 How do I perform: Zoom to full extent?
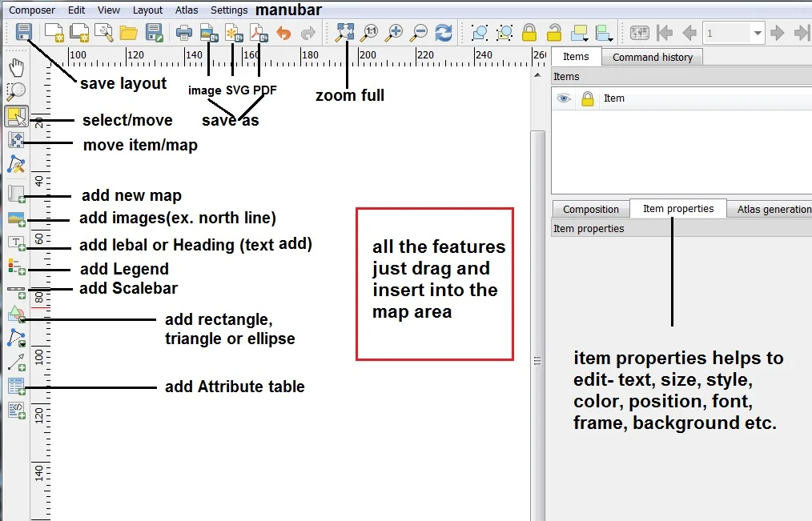coord(344,33)
